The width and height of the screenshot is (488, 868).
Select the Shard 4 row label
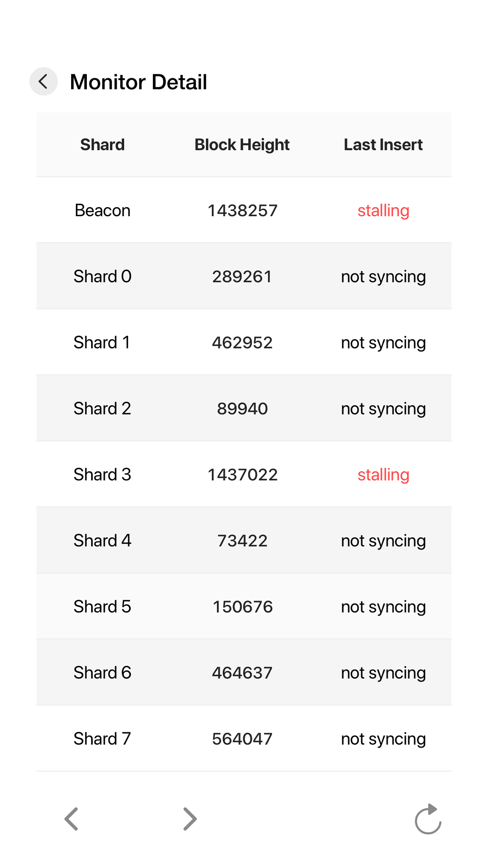coord(103,541)
